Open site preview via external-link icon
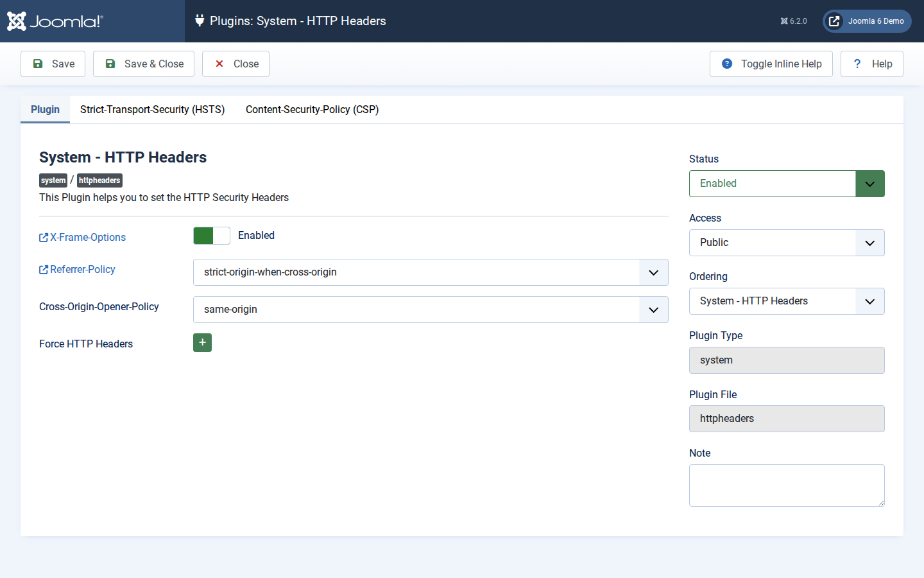Screen dimensions: 924x578 point(834,21)
